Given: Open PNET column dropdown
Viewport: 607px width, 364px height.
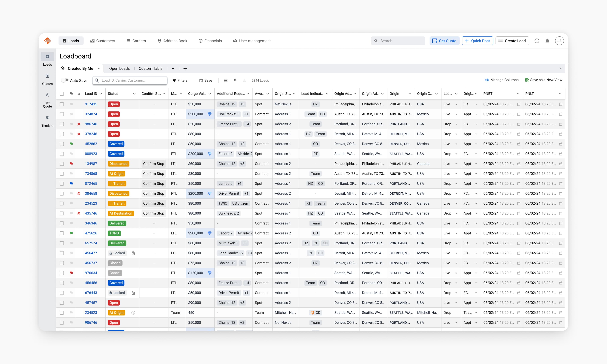Looking at the screenshot, I should 518,94.
